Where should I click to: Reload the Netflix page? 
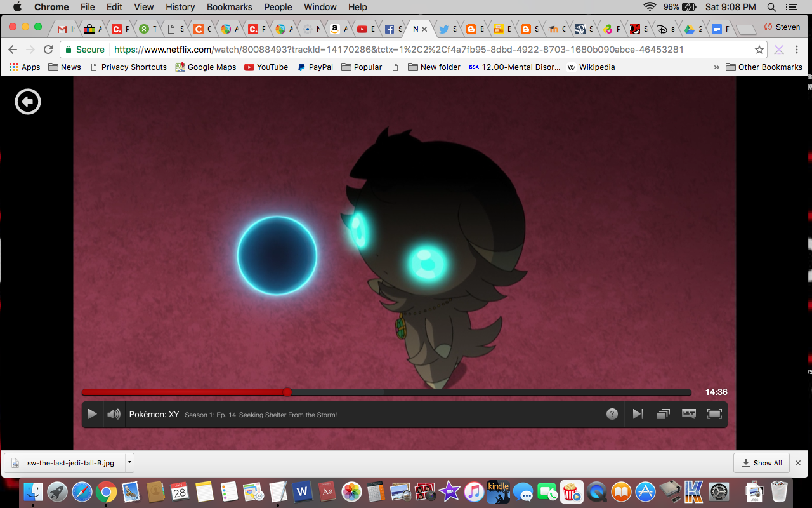click(48, 50)
